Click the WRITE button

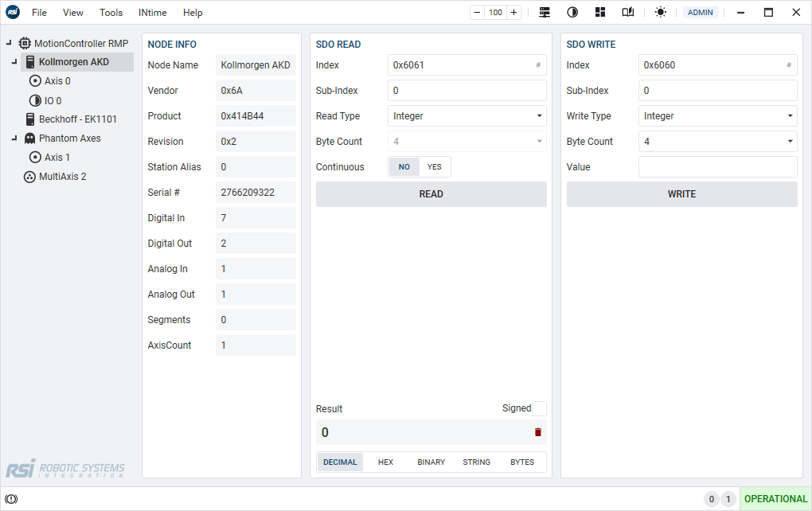pos(681,194)
